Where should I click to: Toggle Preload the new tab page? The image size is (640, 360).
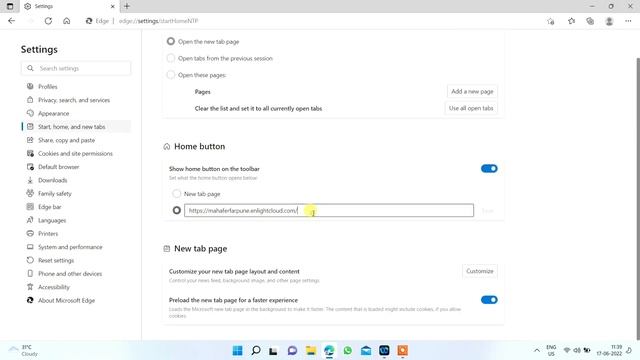(489, 300)
